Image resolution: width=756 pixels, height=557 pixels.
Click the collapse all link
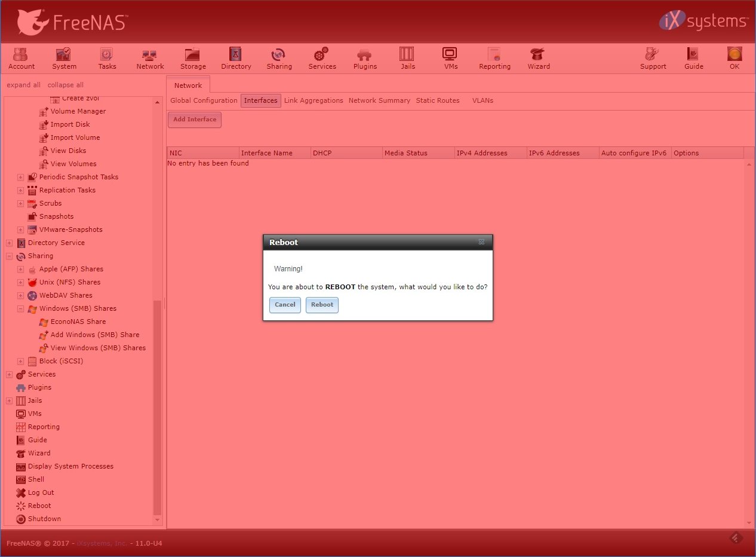(x=66, y=85)
